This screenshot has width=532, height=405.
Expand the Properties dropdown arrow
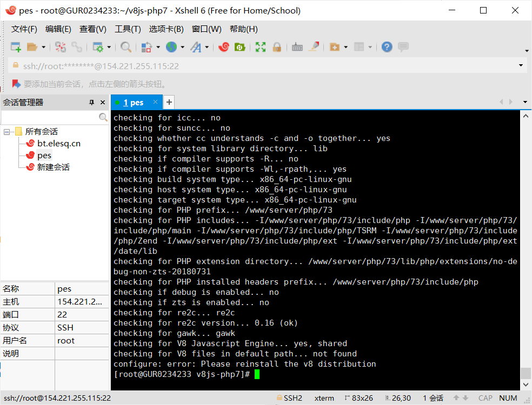tap(109, 47)
